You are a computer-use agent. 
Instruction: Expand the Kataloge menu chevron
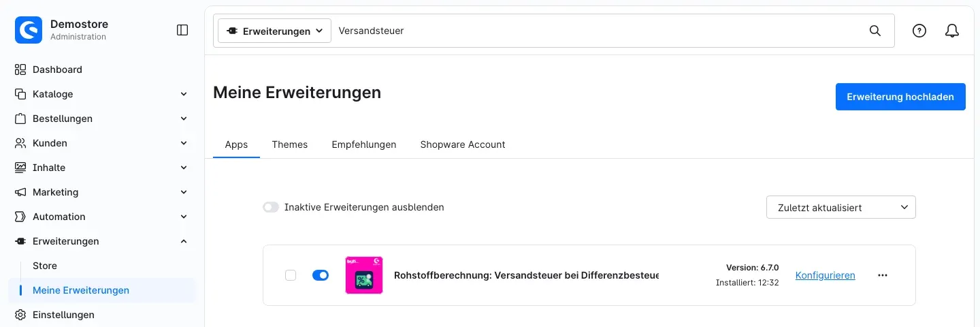point(184,94)
